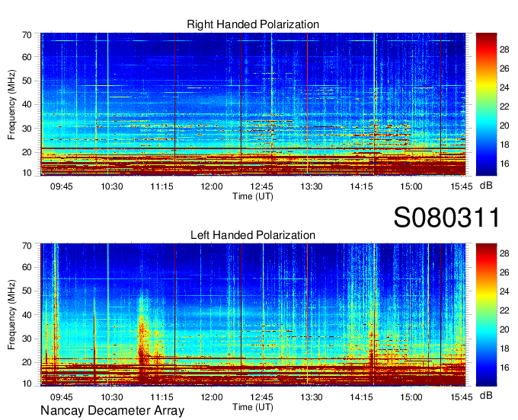Select "18" value on Left Handed colorbar

coord(504,348)
